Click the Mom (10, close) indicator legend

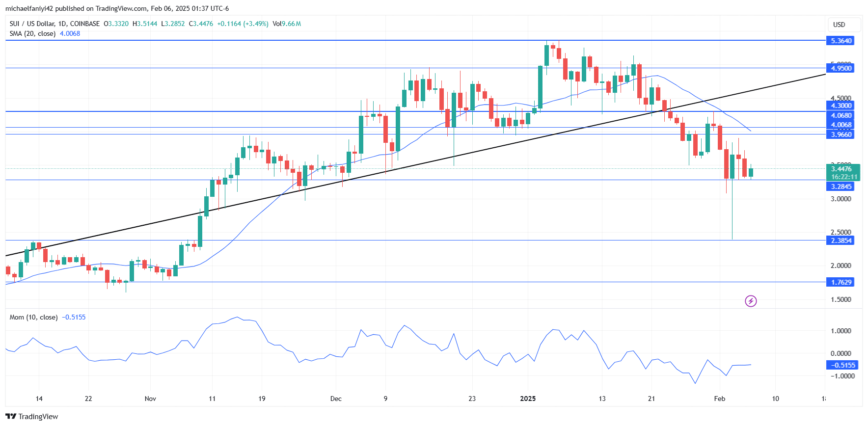[33, 317]
